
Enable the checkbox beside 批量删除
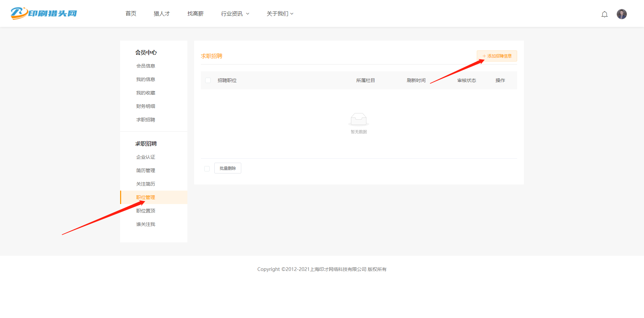[x=207, y=168]
